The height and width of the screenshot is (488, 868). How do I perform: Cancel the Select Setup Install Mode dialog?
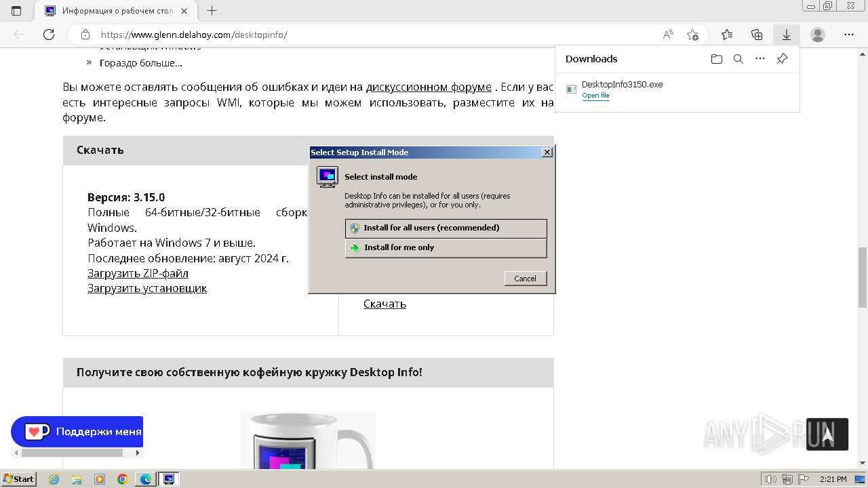point(526,279)
